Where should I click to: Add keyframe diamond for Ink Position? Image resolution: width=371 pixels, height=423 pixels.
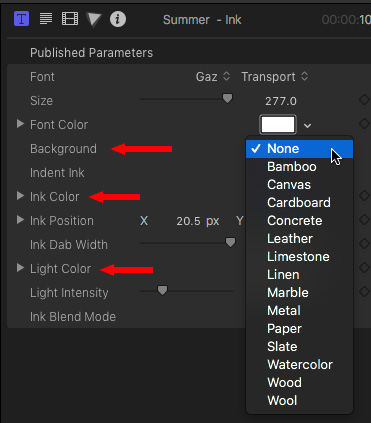[364, 220]
